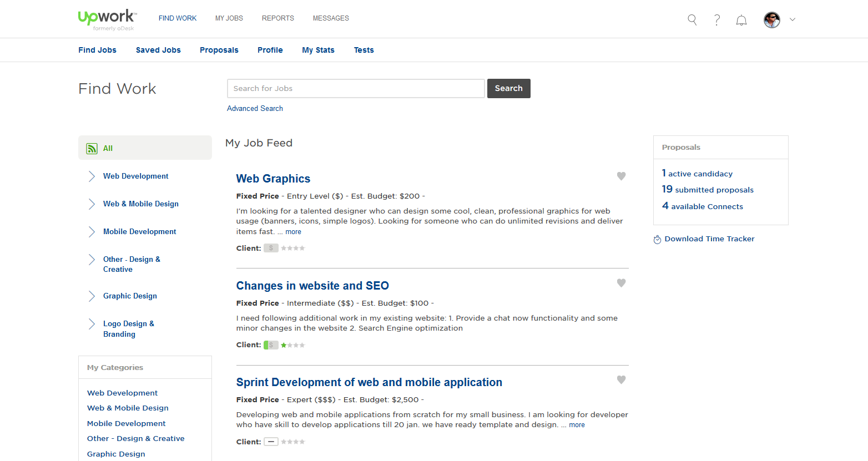Open the REPORTS menu item
This screenshot has height=461, width=868.
coord(277,18)
